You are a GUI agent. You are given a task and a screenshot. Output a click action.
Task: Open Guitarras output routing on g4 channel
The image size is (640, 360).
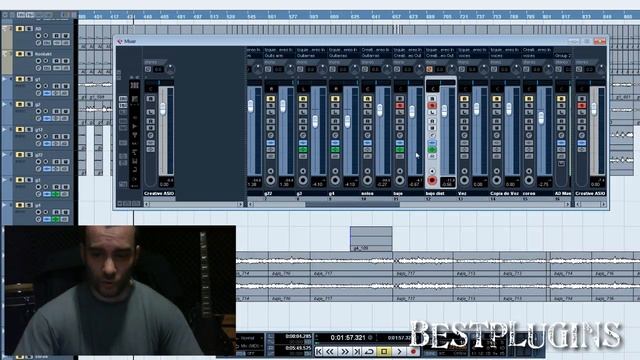[x=343, y=55]
